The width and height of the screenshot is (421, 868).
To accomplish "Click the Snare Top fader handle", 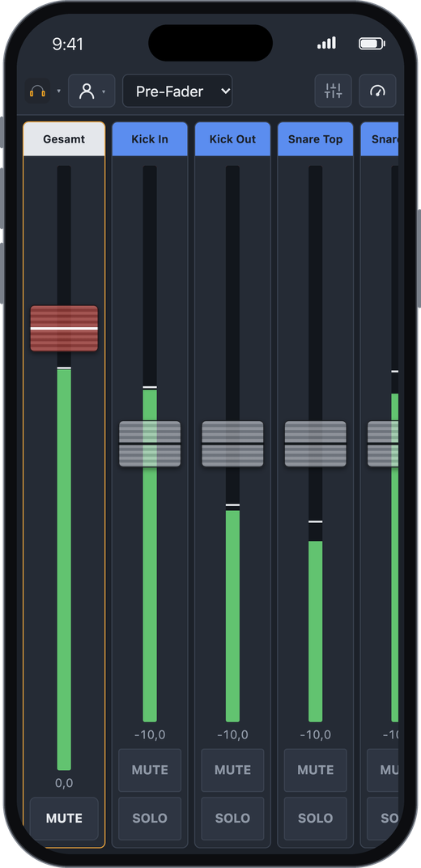I will (315, 444).
